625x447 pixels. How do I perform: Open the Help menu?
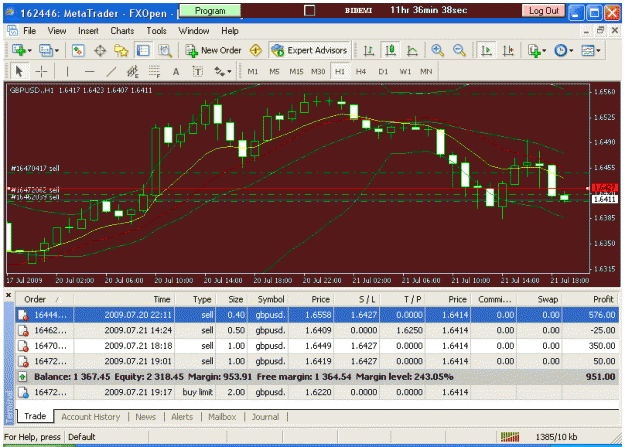230,31
